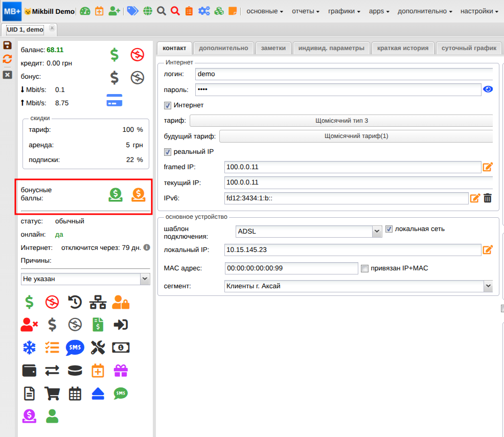Click the orange calendar-plus toolbar icon
The image size is (504, 437).
(99, 11)
